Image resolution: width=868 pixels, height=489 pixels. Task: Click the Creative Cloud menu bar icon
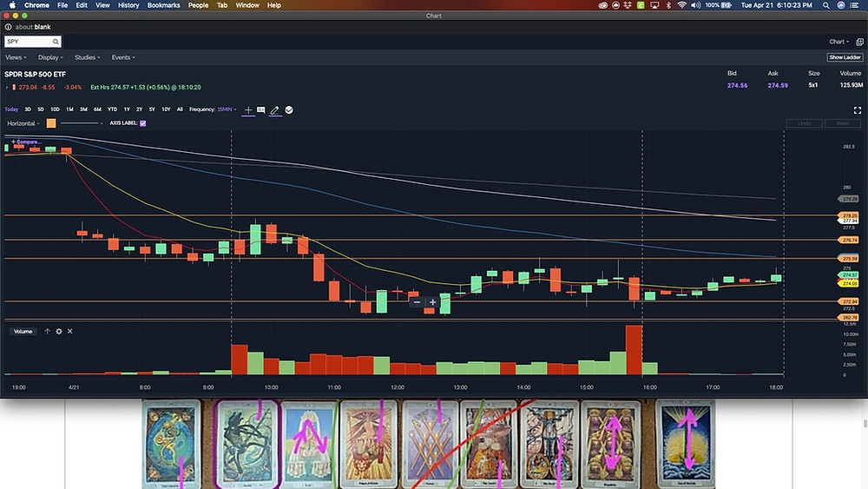point(603,5)
